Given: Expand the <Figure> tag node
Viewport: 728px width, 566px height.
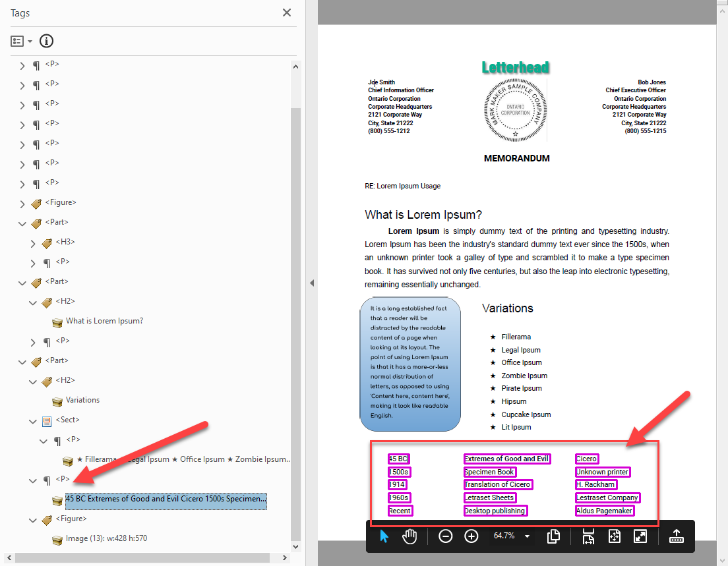Looking at the screenshot, I should [x=22, y=203].
